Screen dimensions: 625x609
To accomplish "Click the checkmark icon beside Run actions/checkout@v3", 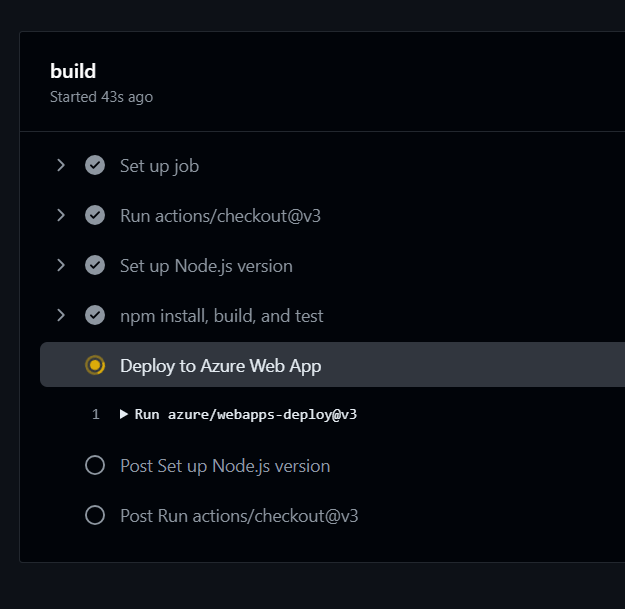I will tap(95, 215).
